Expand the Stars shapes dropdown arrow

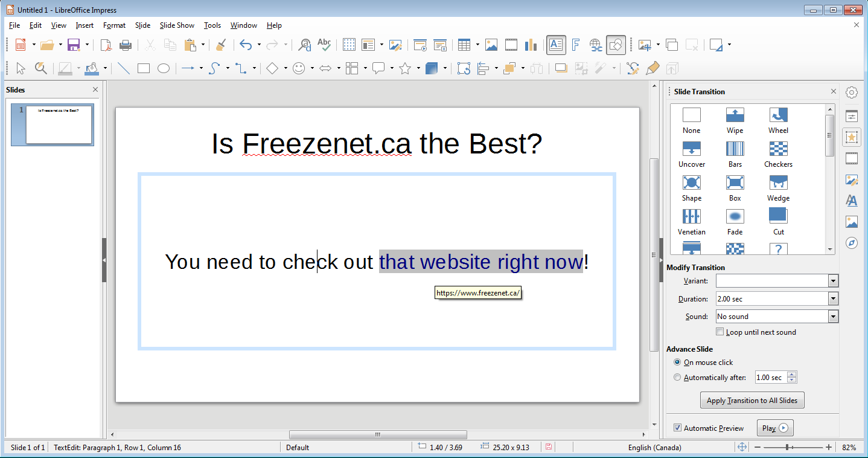pos(418,68)
